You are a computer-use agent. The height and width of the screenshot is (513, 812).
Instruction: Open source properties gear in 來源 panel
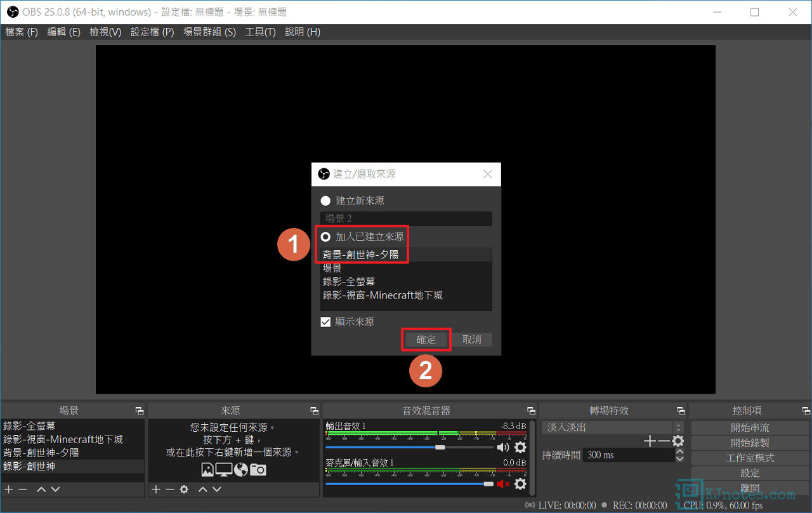(x=184, y=490)
